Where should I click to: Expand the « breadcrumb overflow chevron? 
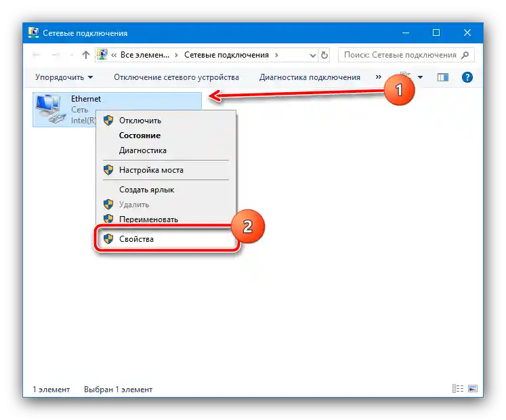coord(114,55)
